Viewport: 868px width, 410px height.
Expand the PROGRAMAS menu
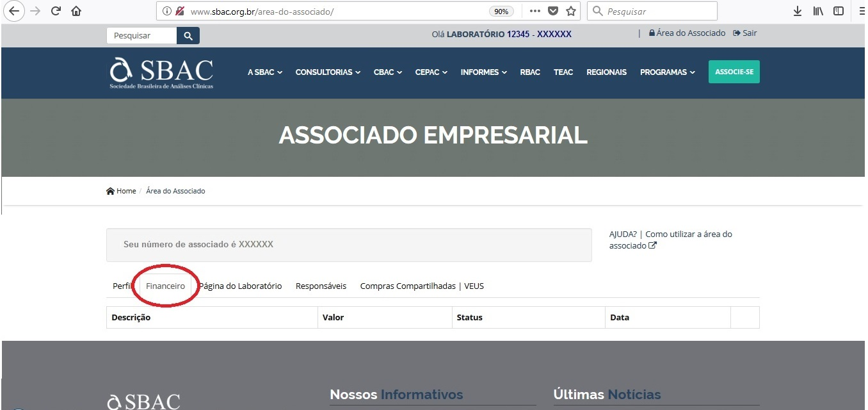point(668,72)
